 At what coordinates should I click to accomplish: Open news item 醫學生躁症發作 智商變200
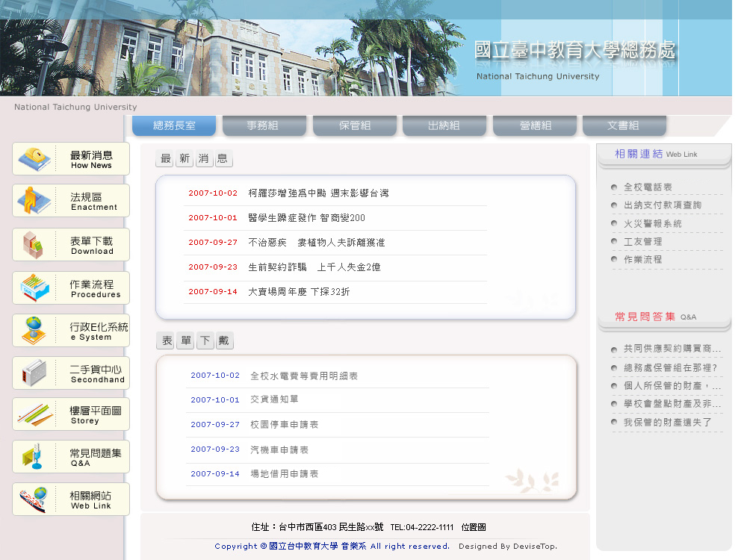tap(306, 218)
